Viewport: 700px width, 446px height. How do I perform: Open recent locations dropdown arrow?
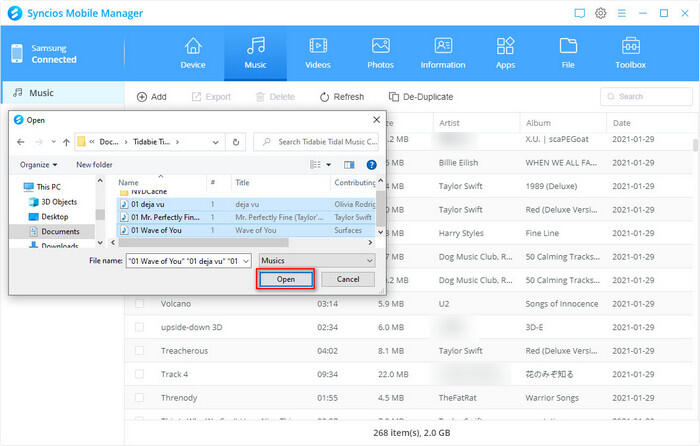point(53,142)
